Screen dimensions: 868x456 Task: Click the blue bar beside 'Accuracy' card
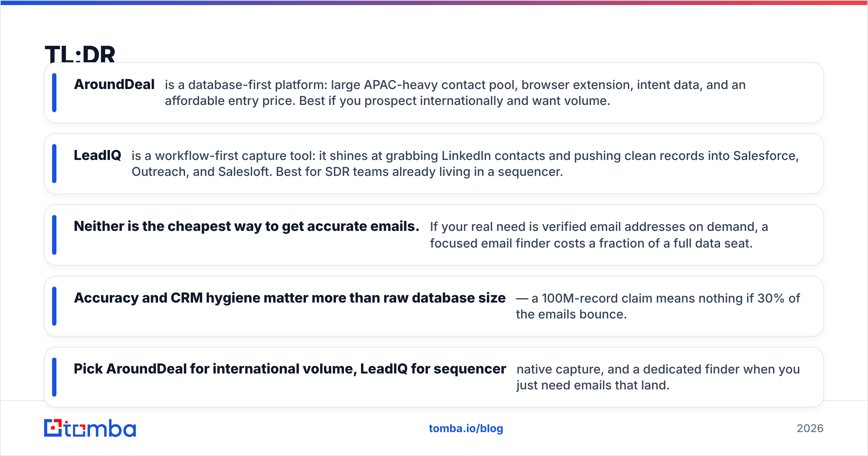click(x=54, y=306)
